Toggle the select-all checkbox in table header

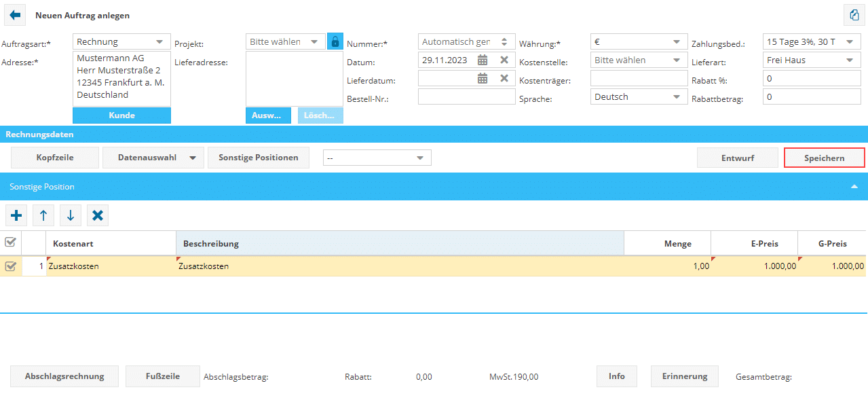point(10,243)
